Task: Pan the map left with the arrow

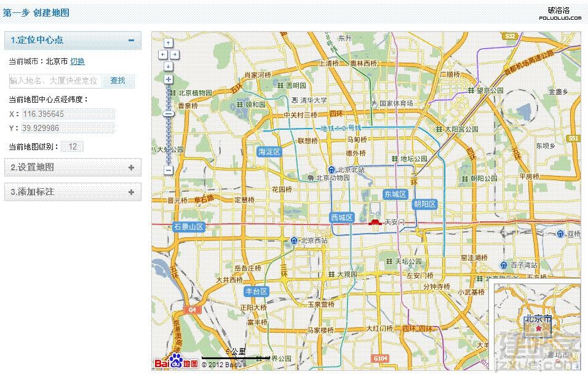Action: (163, 54)
